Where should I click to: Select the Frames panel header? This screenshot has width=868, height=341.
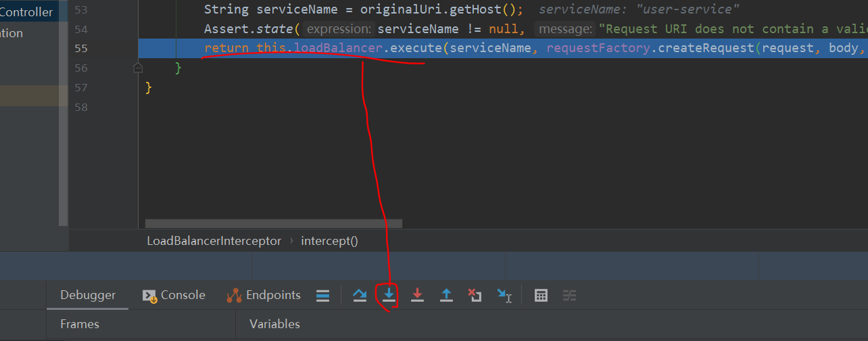80,324
